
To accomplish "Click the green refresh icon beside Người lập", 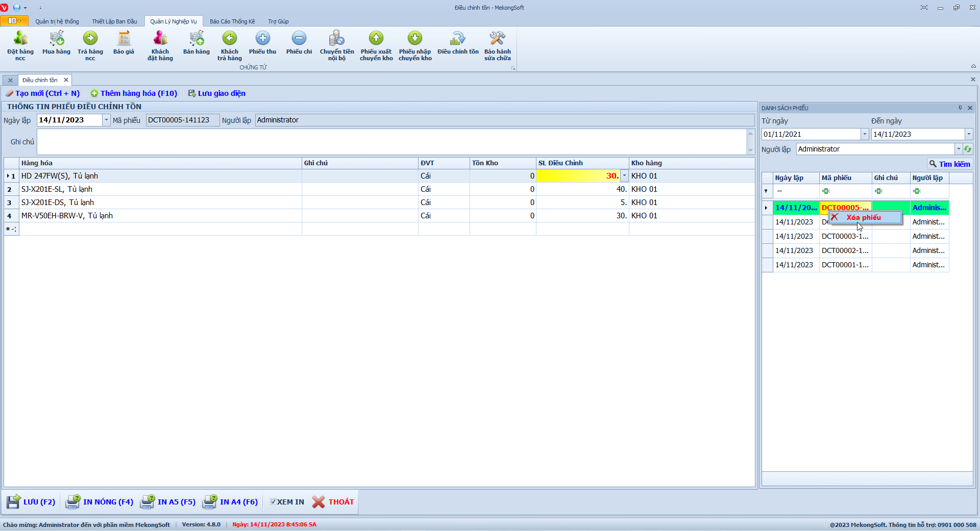I will tap(968, 149).
